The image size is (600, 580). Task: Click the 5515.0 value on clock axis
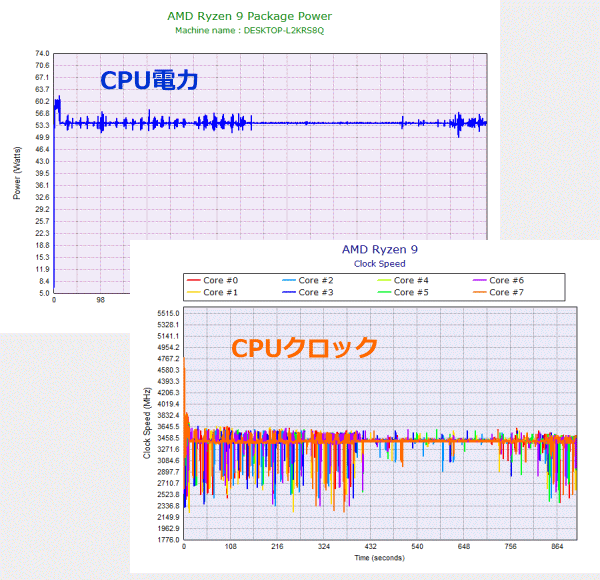click(x=168, y=313)
